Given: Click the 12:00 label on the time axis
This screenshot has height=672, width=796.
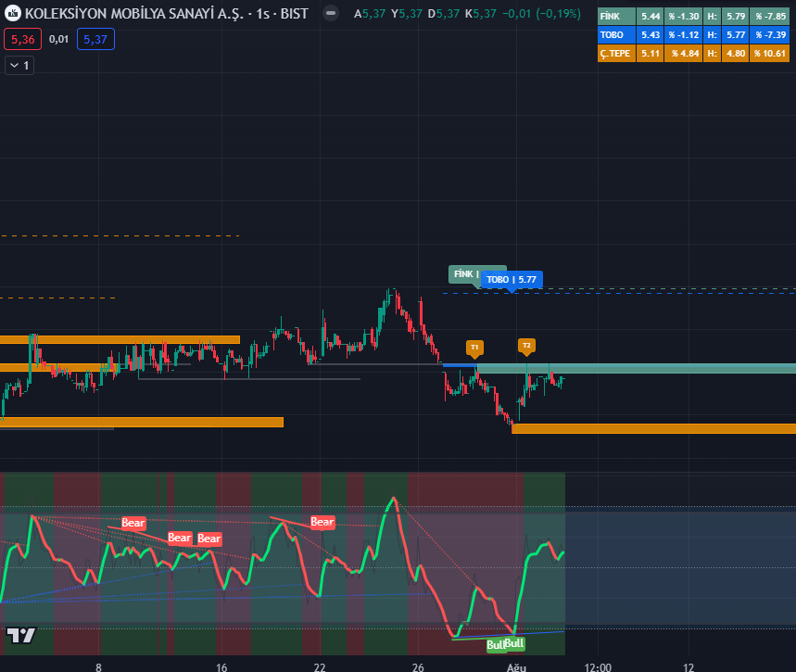Looking at the screenshot, I should point(598,667).
